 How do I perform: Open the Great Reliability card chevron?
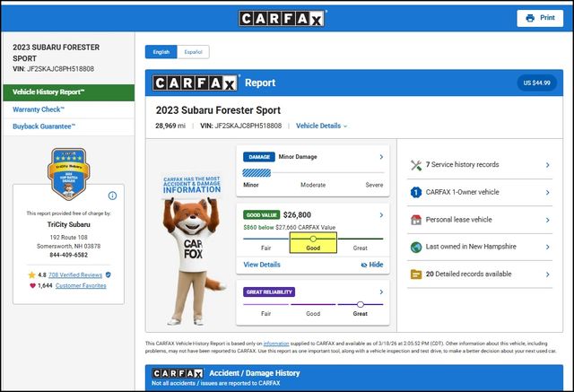tap(381, 292)
